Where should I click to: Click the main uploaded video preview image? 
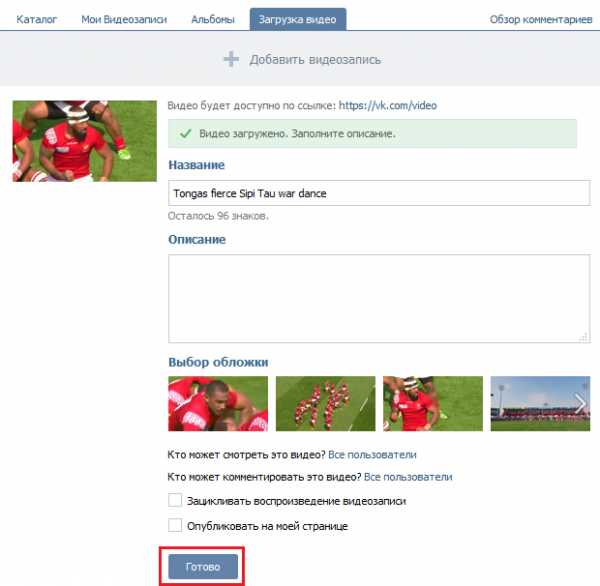click(85, 141)
